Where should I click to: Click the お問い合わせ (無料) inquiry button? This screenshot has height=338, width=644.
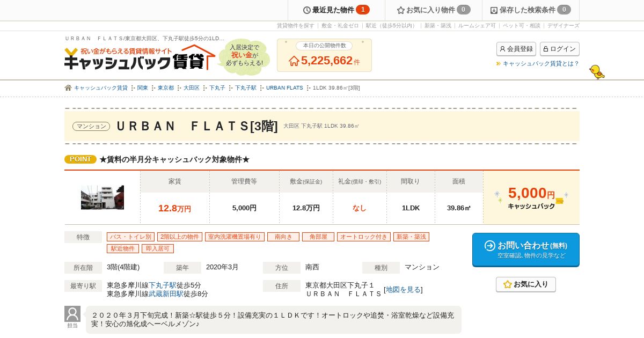526,249
